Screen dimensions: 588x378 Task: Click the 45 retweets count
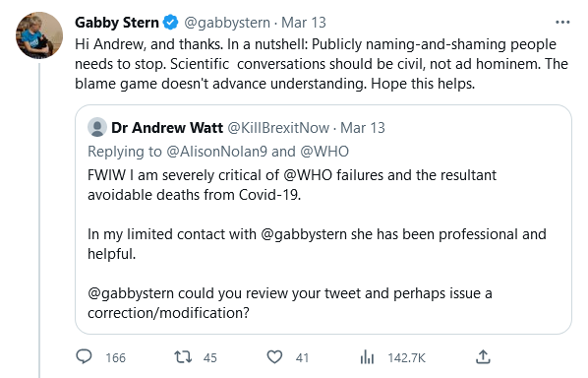(x=210, y=357)
